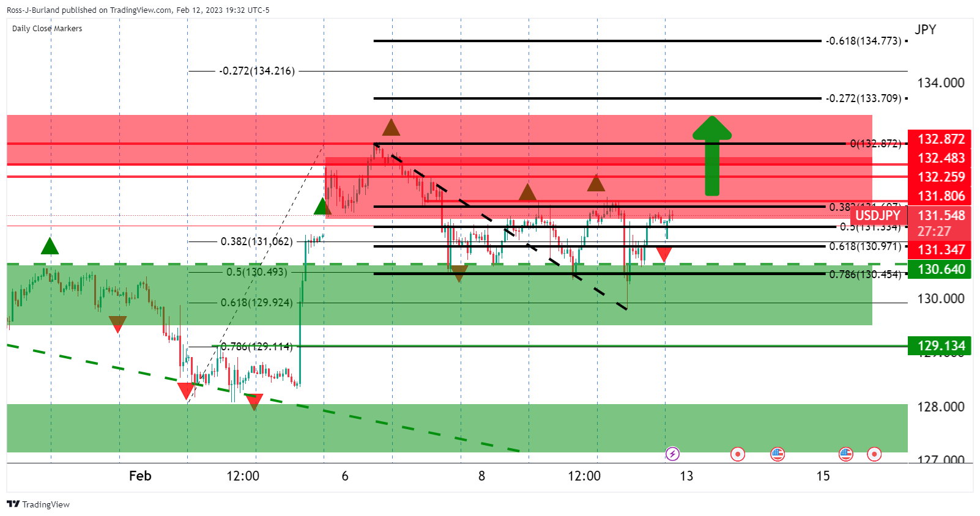
Task: Select the USDJPY 131.548 price tag
Action: pos(910,223)
